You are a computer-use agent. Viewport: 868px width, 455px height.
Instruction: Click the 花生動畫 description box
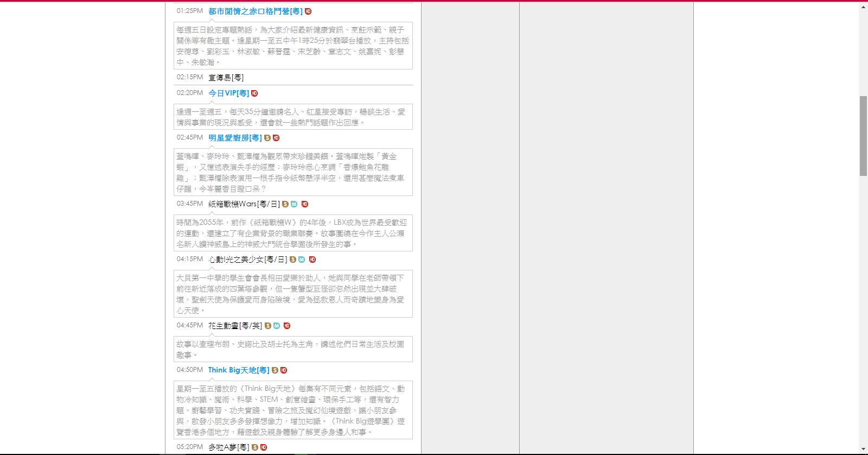pos(293,349)
